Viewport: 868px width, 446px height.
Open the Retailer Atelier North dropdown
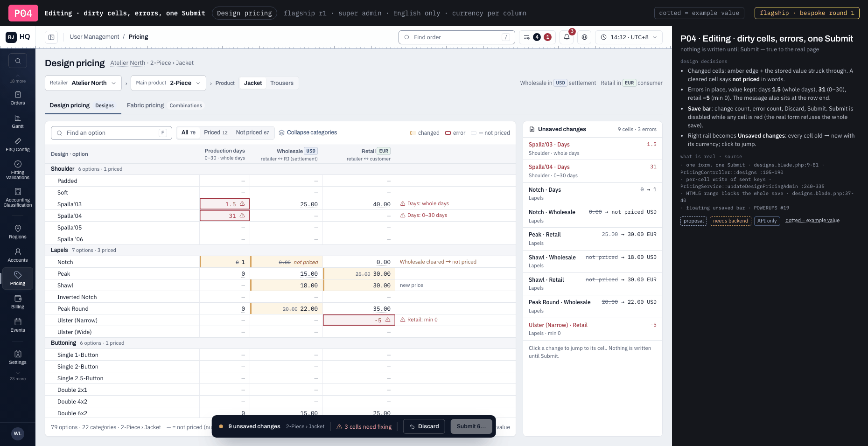point(83,83)
